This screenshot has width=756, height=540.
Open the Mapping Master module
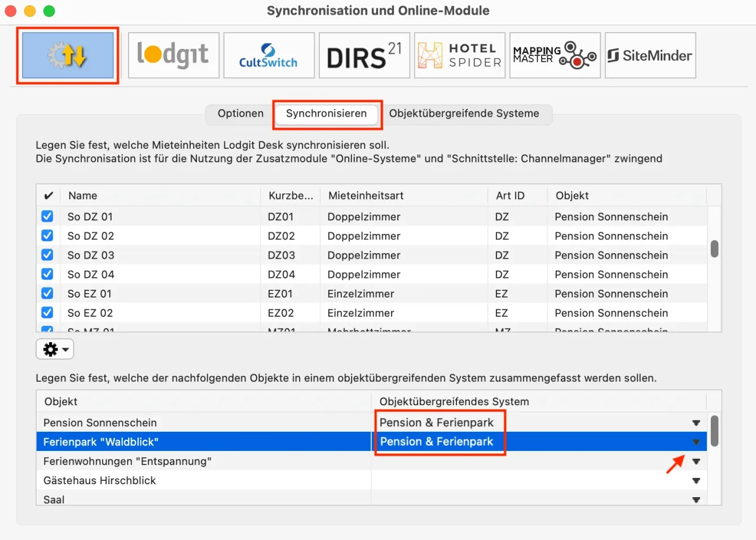point(555,55)
